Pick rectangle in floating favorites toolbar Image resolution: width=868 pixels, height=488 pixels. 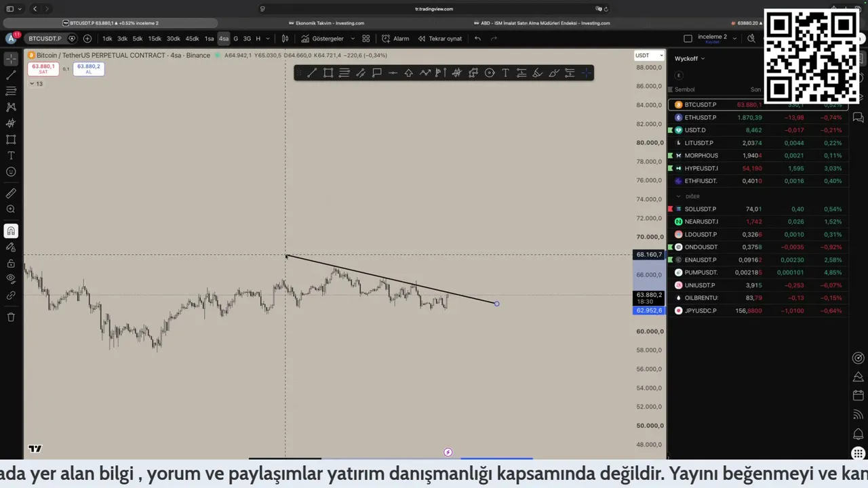328,73
